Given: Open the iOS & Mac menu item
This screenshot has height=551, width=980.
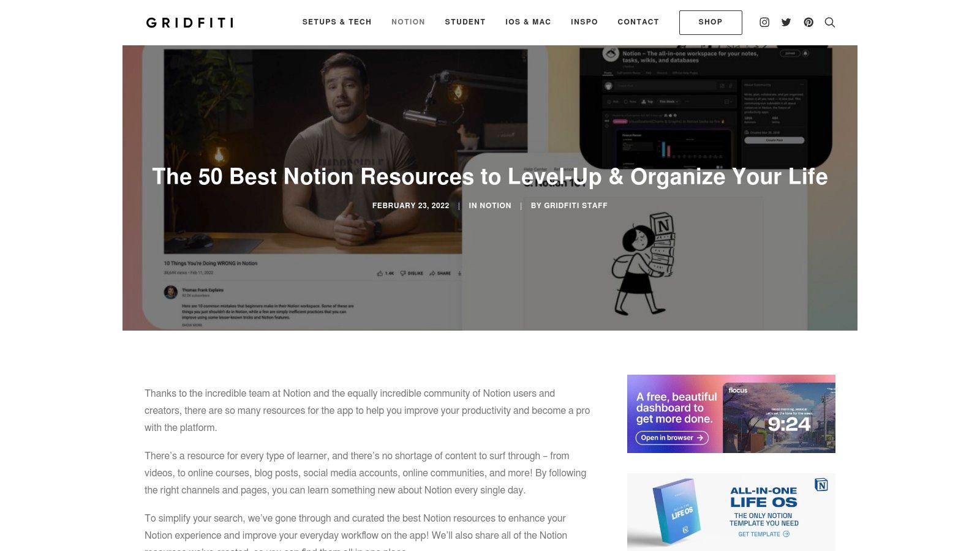Looking at the screenshot, I should 528,22.
